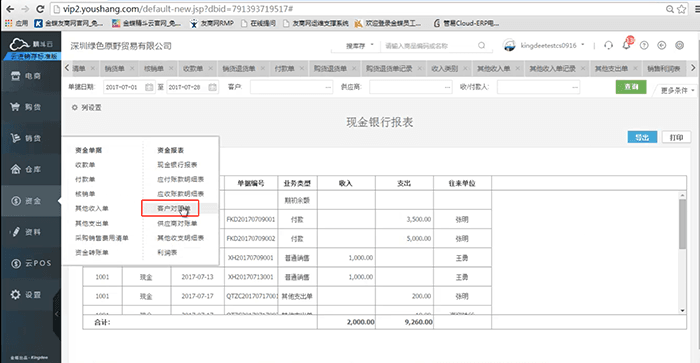Choose 应付账款明细表 in the flyout menu

coord(180,179)
